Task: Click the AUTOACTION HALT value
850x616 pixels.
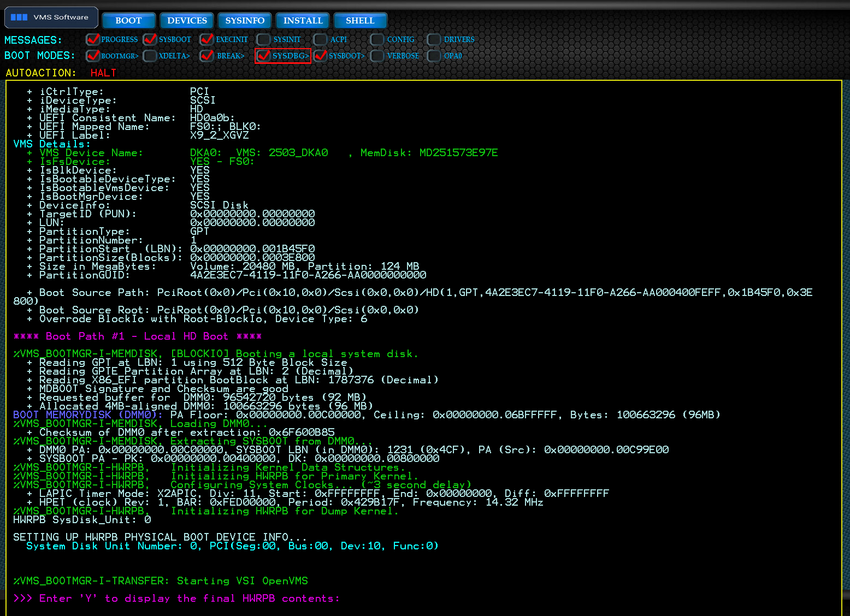Action: (x=103, y=73)
